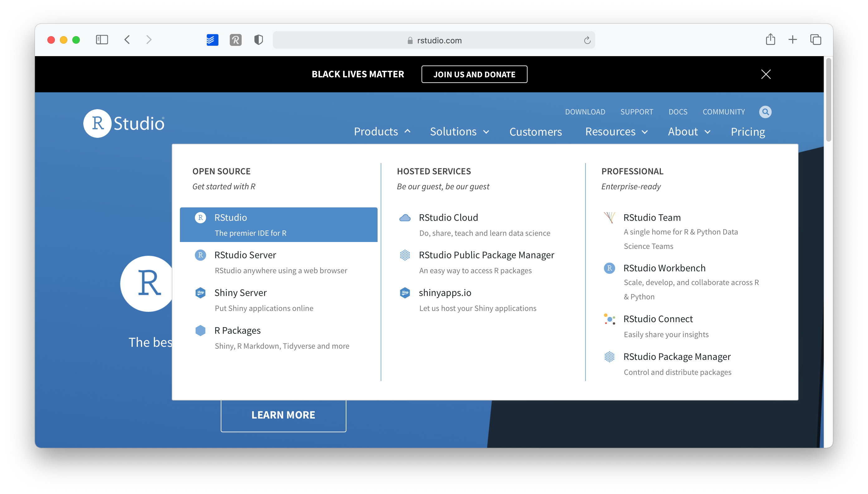The width and height of the screenshot is (868, 494).
Task: Select shinyapps.io hexagon icon
Action: pyautogui.click(x=405, y=293)
